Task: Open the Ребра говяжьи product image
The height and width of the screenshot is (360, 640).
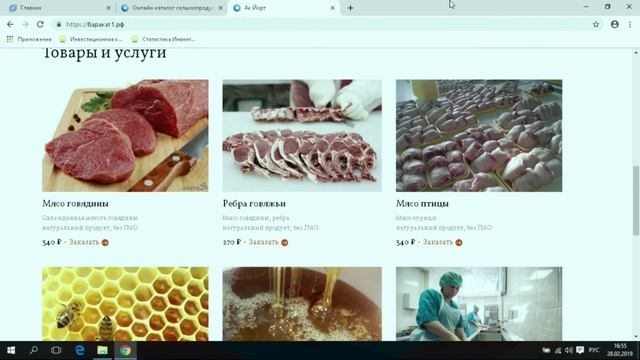Action: tap(302, 136)
